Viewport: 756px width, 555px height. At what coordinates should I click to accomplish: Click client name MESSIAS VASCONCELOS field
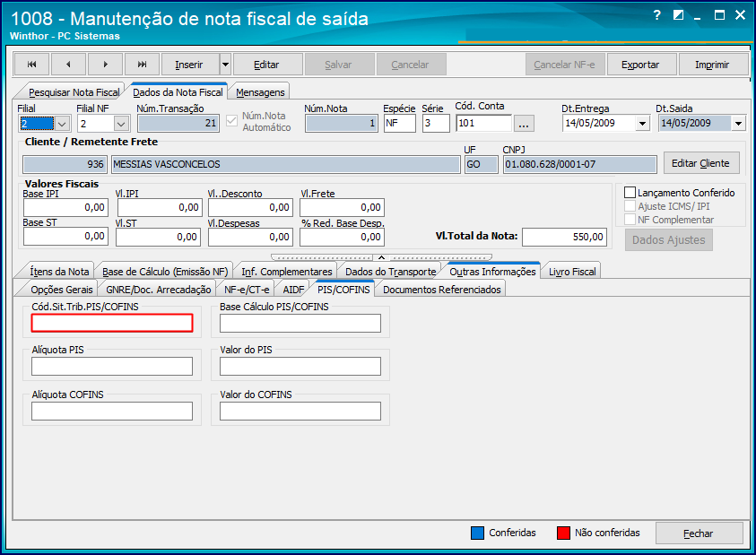(286, 164)
